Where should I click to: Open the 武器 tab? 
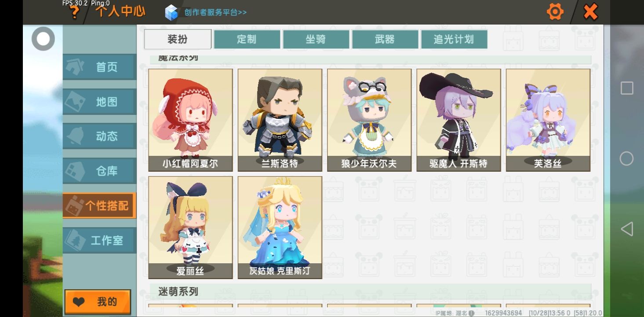[x=385, y=39]
